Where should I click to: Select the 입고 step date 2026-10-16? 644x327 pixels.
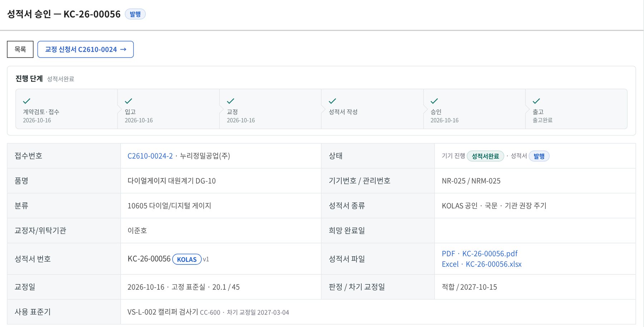point(139,120)
